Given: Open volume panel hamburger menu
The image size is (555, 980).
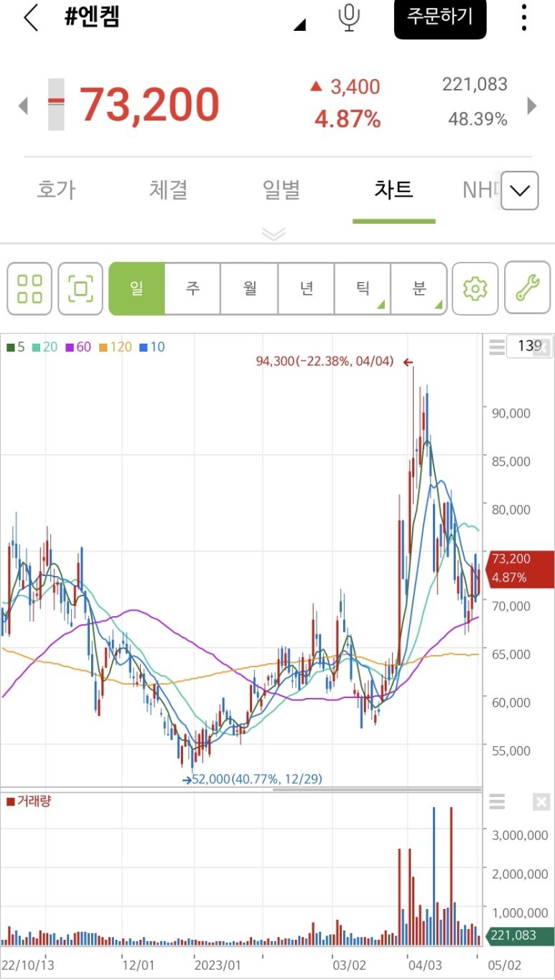Looking at the screenshot, I should [x=497, y=802].
